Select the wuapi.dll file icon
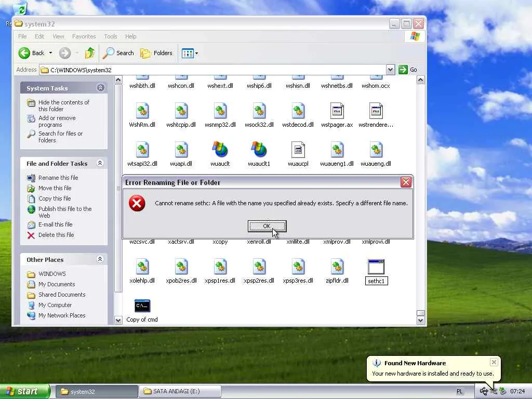This screenshot has width=532, height=399. pos(181,150)
